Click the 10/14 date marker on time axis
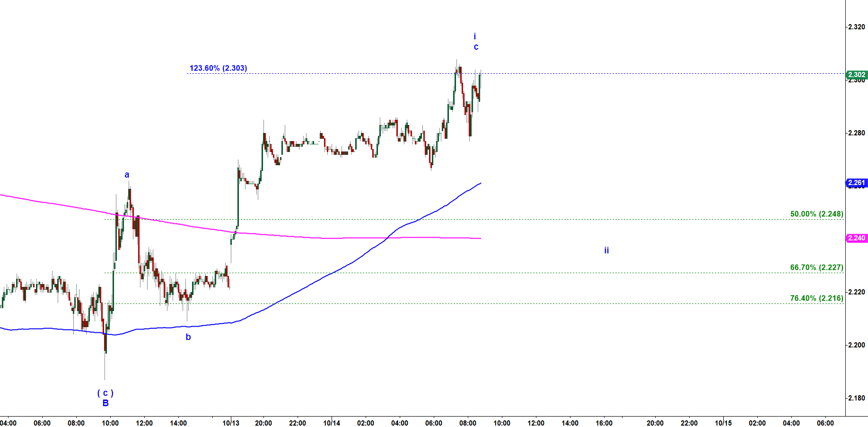The height and width of the screenshot is (427, 868). pos(332,423)
